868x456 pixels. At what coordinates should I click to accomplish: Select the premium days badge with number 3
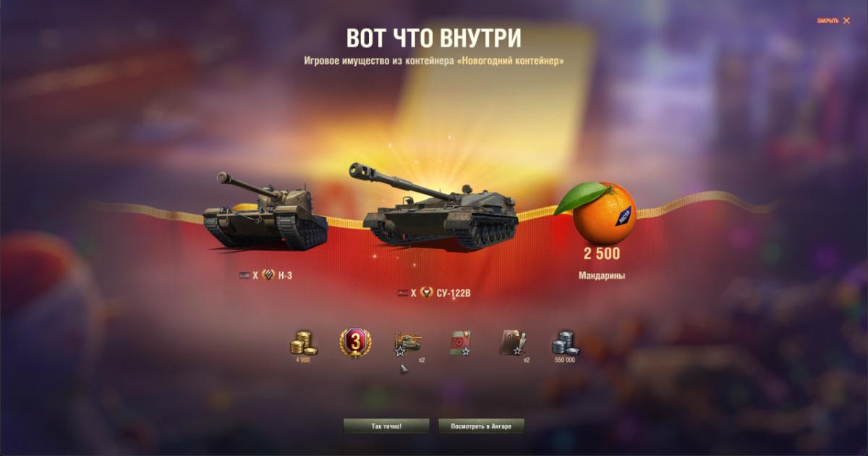(354, 342)
